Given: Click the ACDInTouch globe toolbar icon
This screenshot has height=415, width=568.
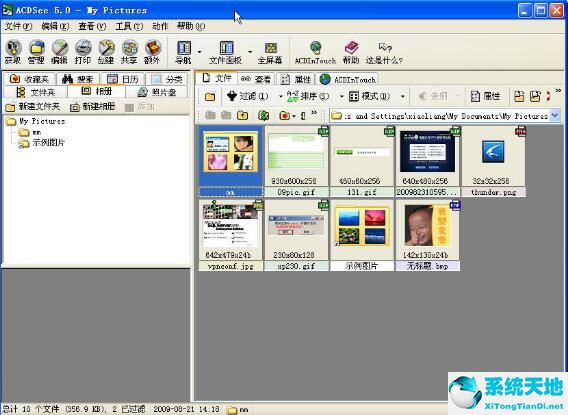Looking at the screenshot, I should pyautogui.click(x=316, y=48).
